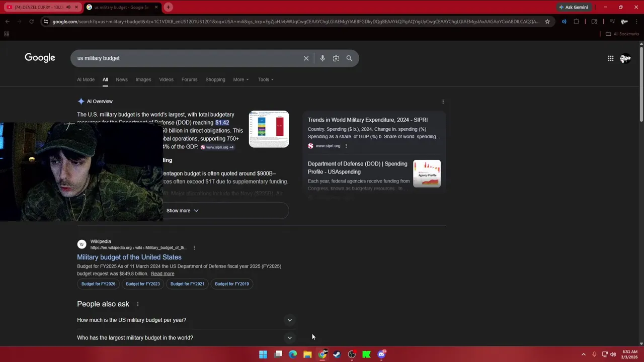The width and height of the screenshot is (644, 362).
Task: Switch to Images results
Action: pyautogui.click(x=143, y=79)
